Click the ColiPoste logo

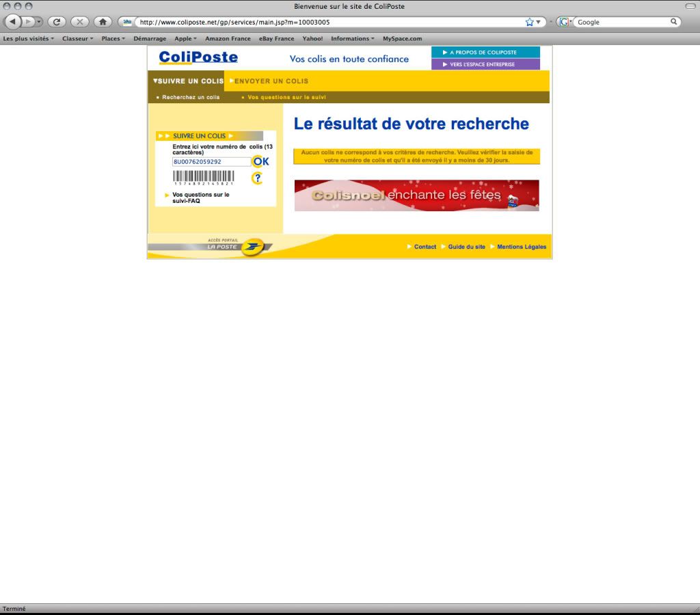[x=198, y=58]
